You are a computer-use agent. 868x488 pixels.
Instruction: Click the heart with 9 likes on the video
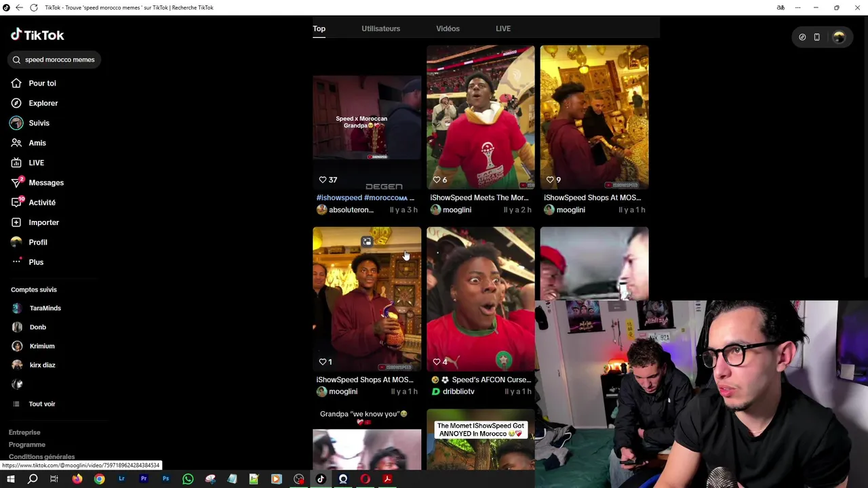click(x=550, y=180)
